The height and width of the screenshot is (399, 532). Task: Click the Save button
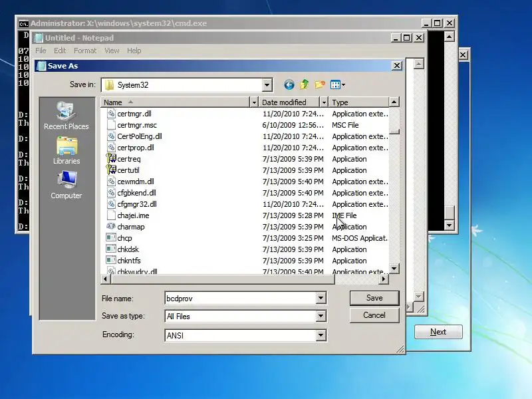click(374, 298)
